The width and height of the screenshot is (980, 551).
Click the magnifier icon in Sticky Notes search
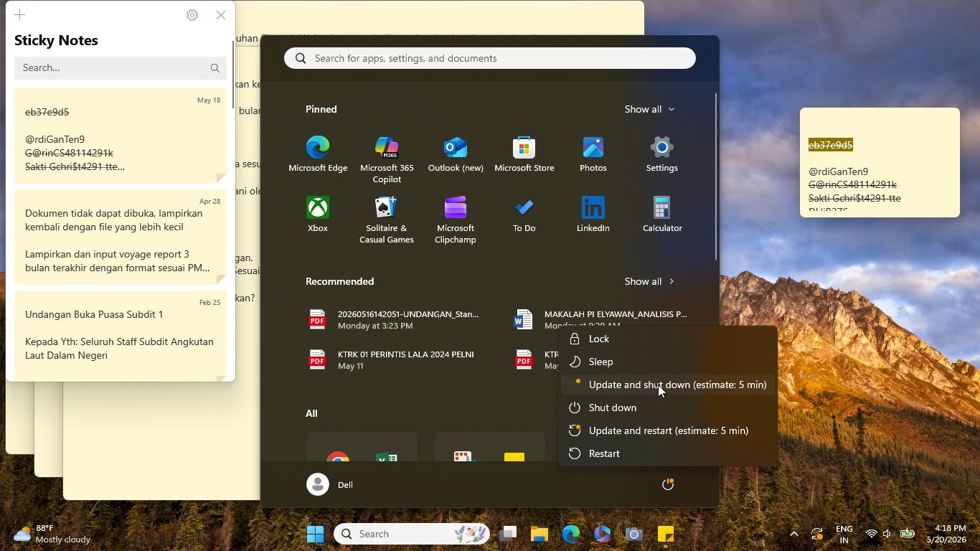pyautogui.click(x=215, y=68)
